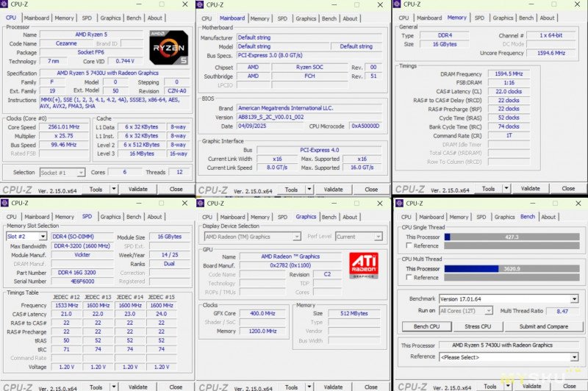Image resolution: width=588 pixels, height=391 pixels.
Task: Click the CPU-Z app icon in the SPD window title bar
Action: 4,203
